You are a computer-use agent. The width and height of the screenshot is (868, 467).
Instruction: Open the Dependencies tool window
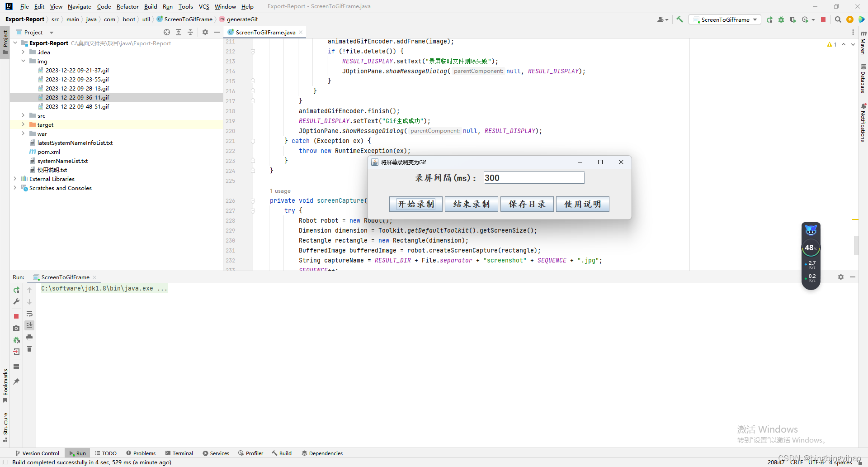point(322,453)
